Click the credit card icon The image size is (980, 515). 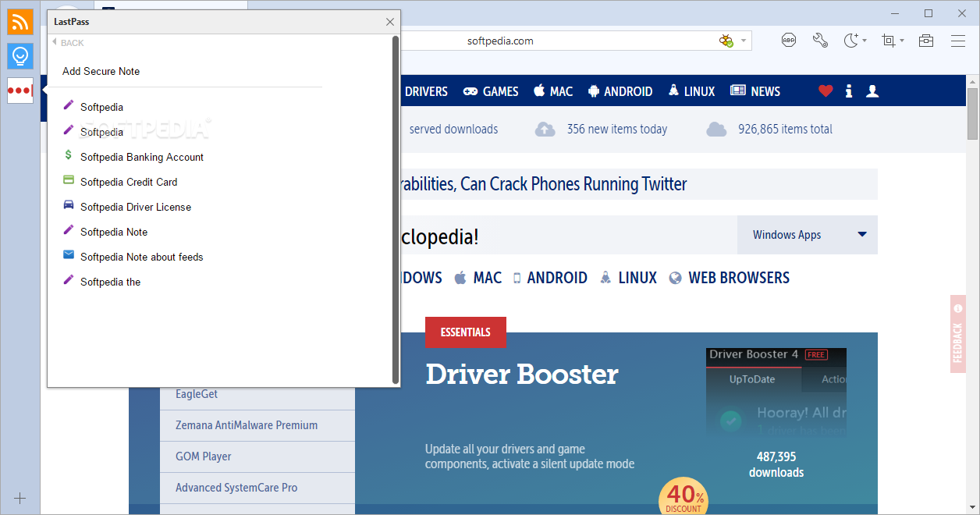click(x=69, y=180)
